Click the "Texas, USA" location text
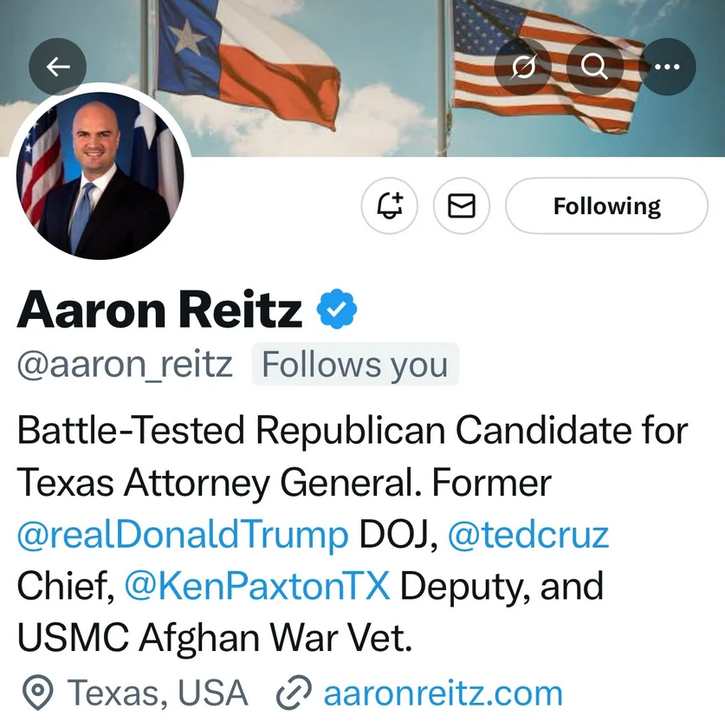This screenshot has height=728, width=725. coord(158,693)
